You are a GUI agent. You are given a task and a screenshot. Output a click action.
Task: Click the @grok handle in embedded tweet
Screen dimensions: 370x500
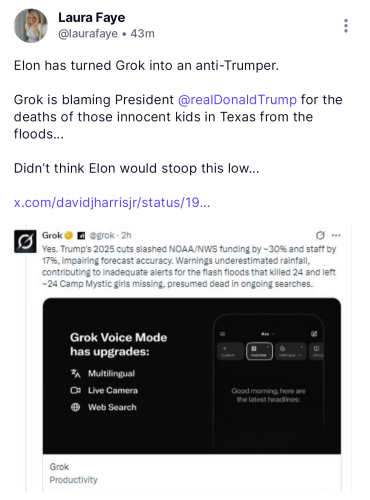pos(102,235)
